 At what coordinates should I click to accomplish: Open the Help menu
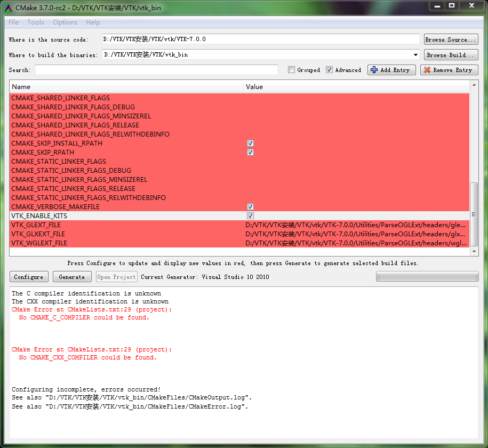93,22
